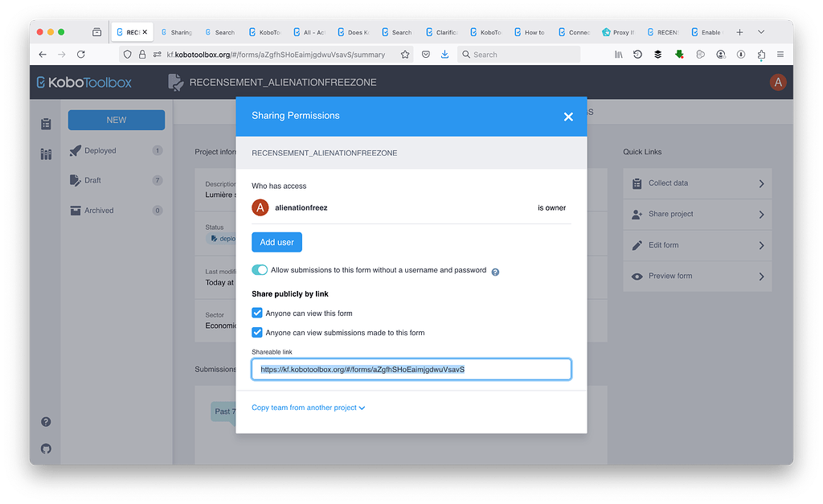Disable anonymous submissions toggle
The width and height of the screenshot is (823, 504).
tap(260, 271)
